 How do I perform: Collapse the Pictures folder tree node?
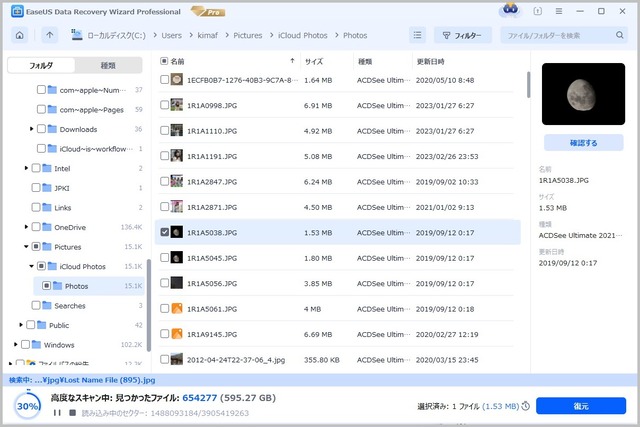(26, 247)
